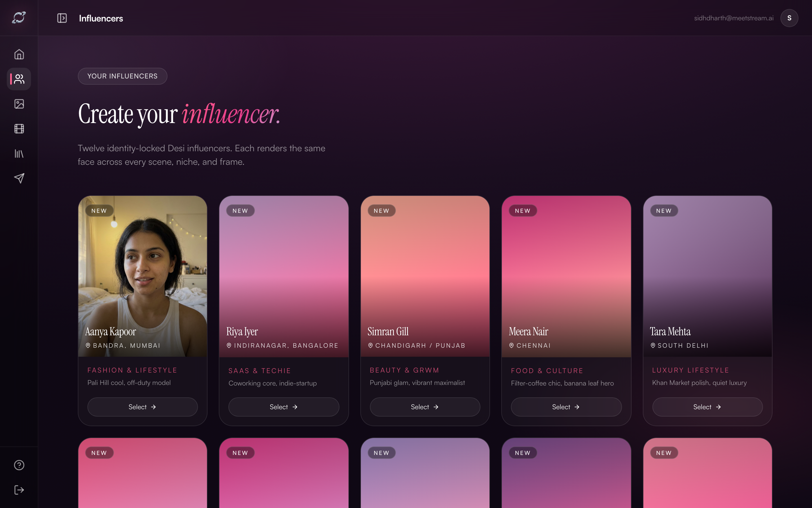812x508 pixels.
Task: Open Riya Iyer card image
Action: [x=284, y=276]
